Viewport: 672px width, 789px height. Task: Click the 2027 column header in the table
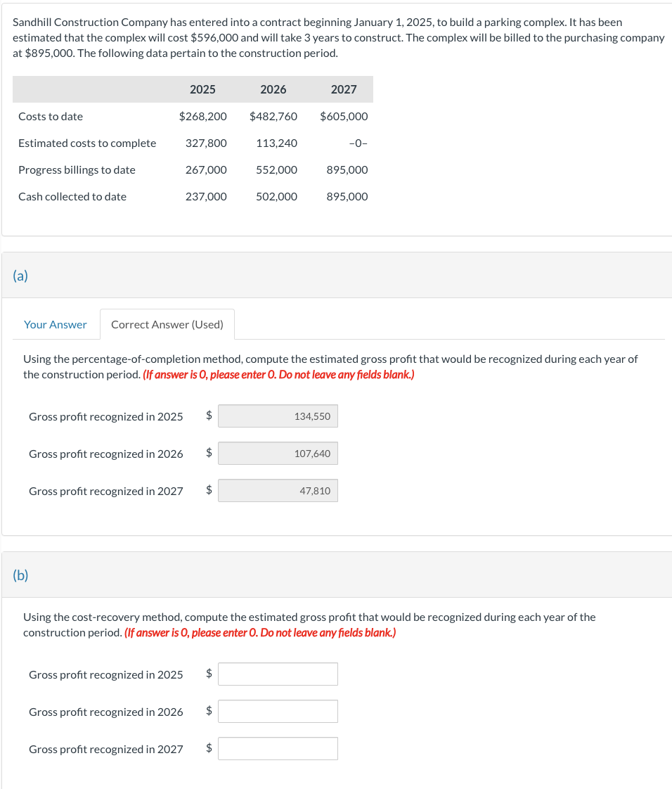coord(344,89)
